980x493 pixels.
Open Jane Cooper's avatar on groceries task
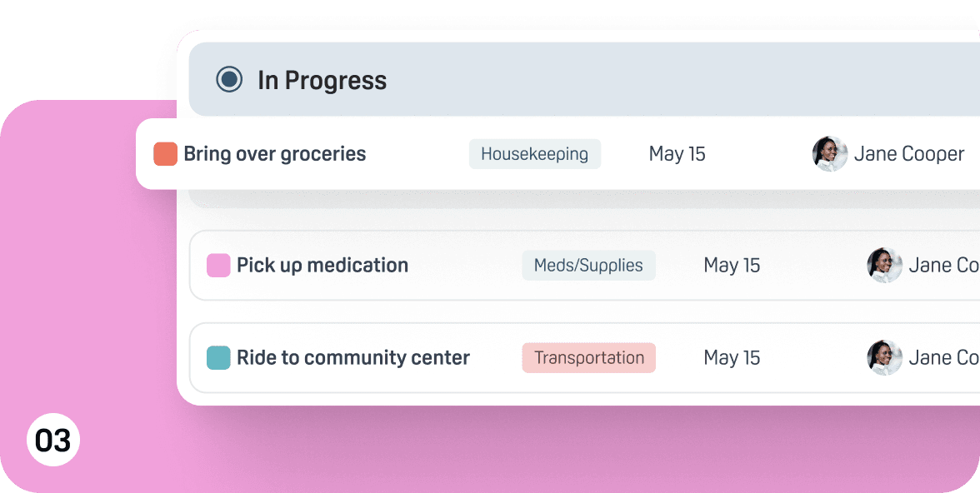829,153
